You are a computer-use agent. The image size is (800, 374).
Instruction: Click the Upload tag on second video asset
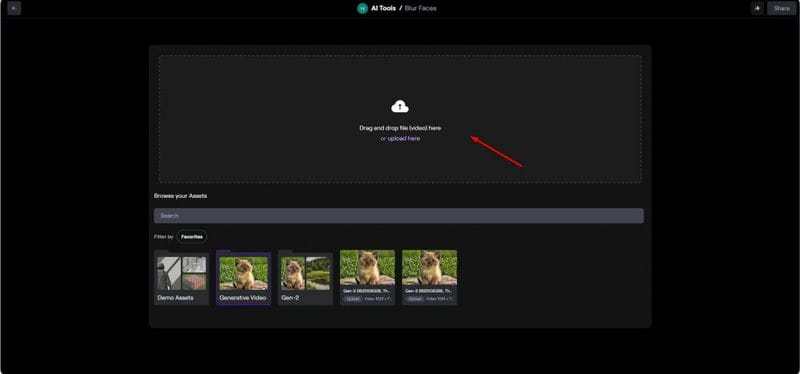[415, 299]
